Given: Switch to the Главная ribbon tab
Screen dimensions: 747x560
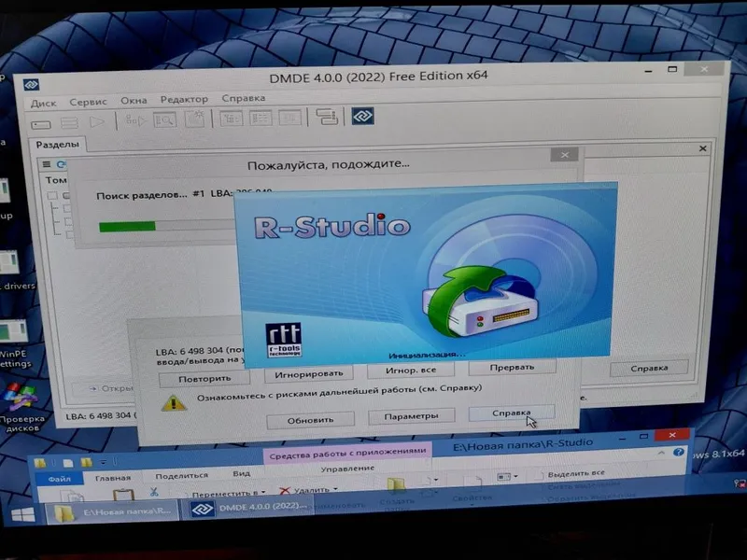Looking at the screenshot, I should tap(113, 478).
